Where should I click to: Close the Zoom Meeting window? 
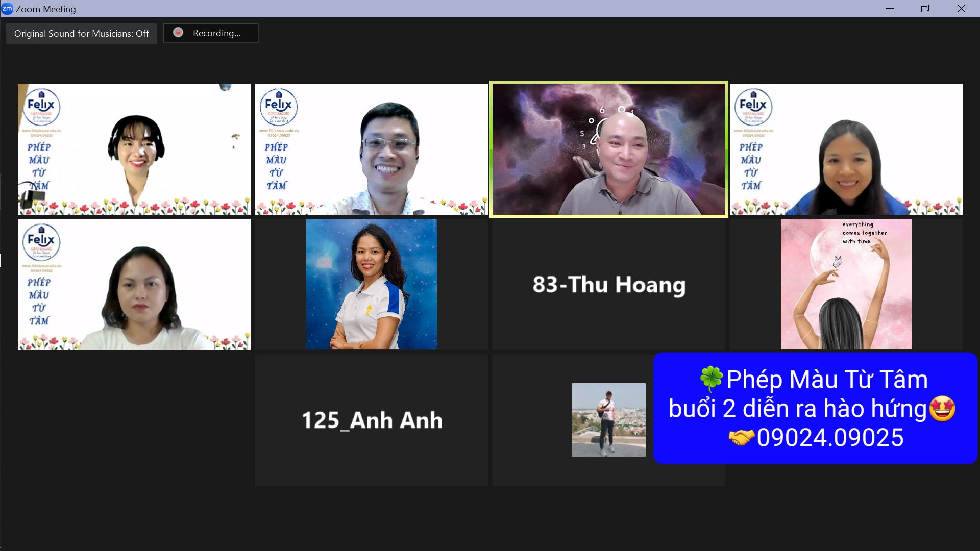(961, 9)
